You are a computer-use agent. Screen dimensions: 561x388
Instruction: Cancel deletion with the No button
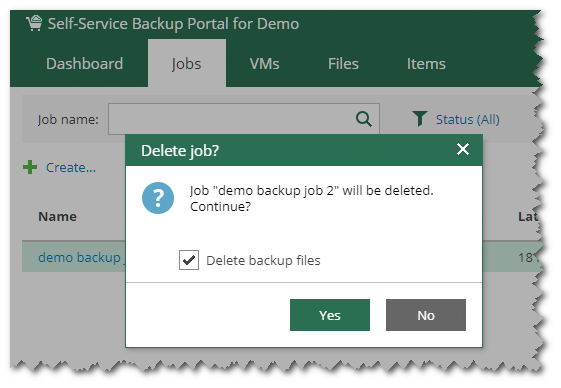tap(426, 315)
